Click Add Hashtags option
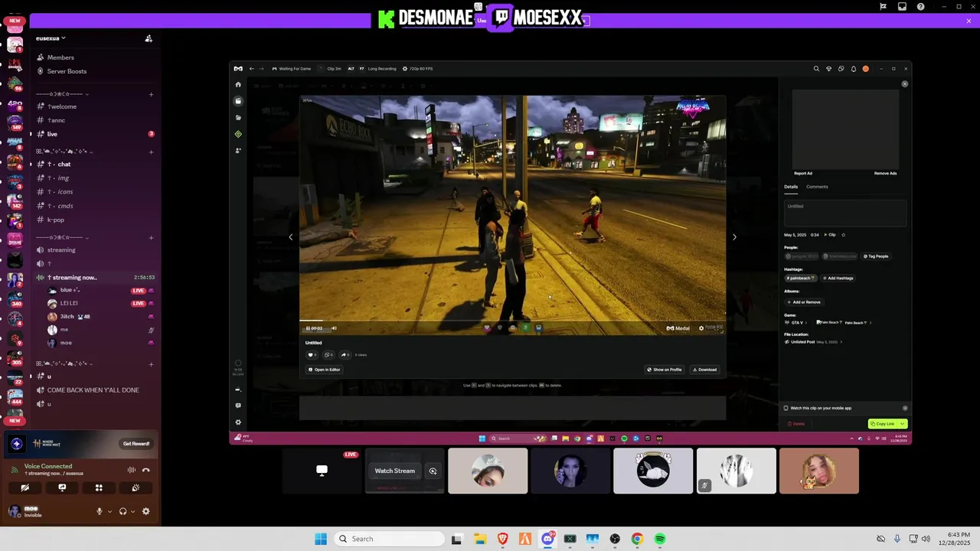Viewport: 980px width, 551px height. pos(838,278)
